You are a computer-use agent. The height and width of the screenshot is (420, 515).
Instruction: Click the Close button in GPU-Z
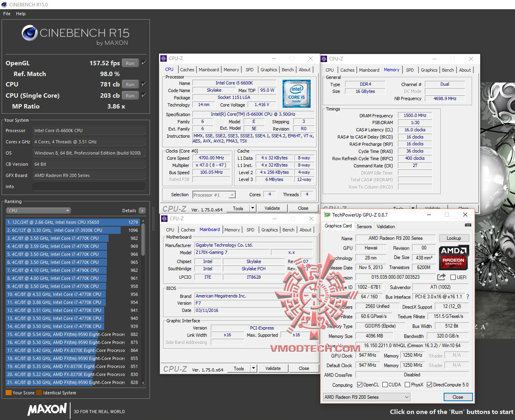tap(458, 397)
